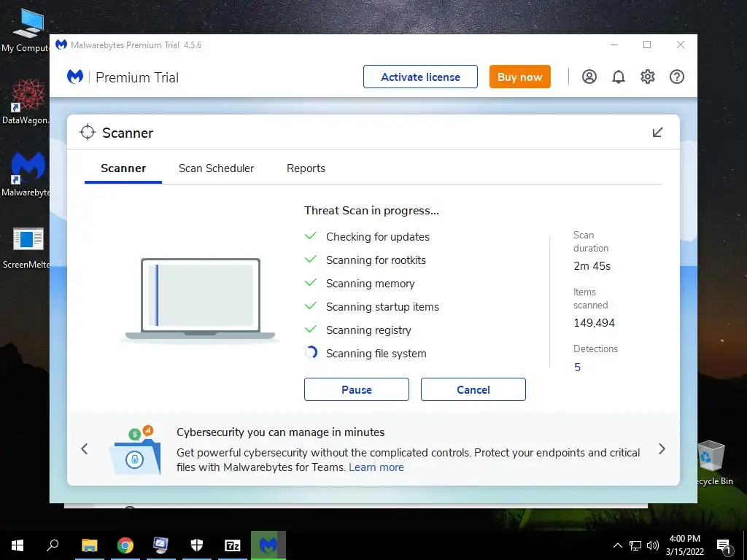The height and width of the screenshot is (560, 747).
Task: Open the network status tray icon
Action: coord(635,545)
